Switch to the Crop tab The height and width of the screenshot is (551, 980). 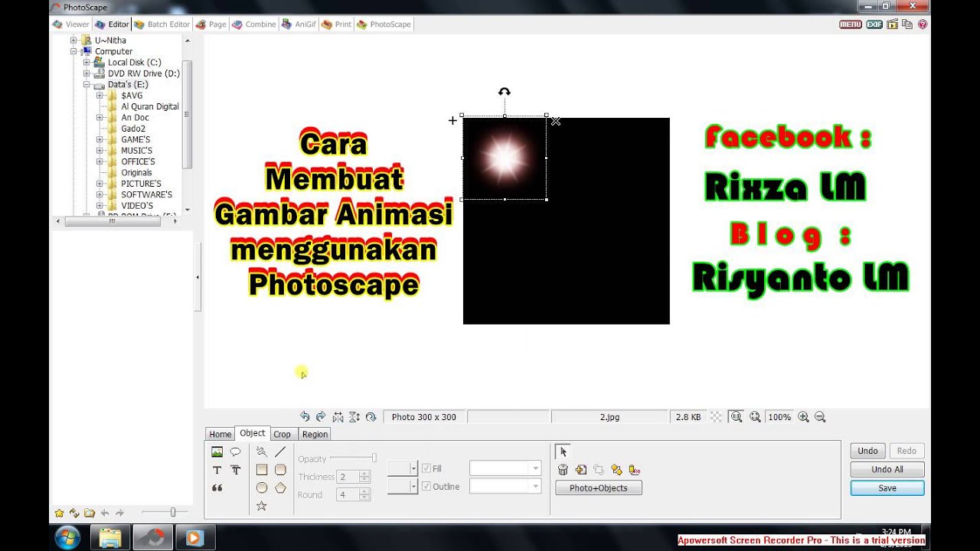(x=283, y=434)
